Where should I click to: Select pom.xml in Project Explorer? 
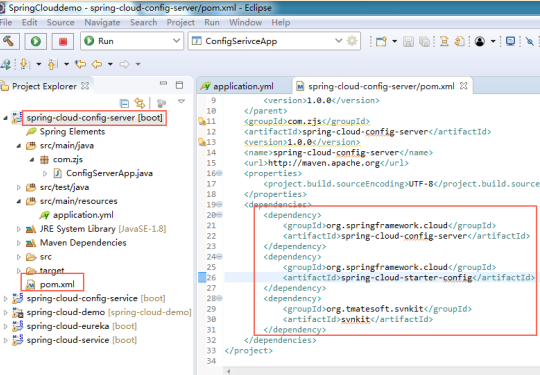pos(57,284)
